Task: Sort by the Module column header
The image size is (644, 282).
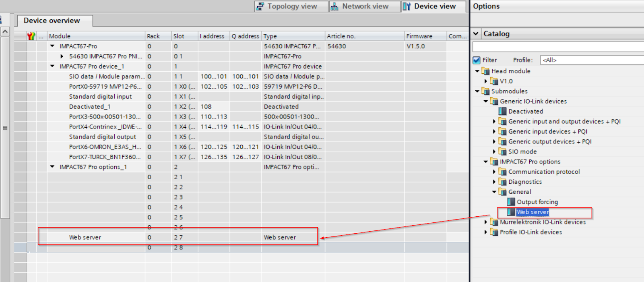Action: (x=96, y=36)
